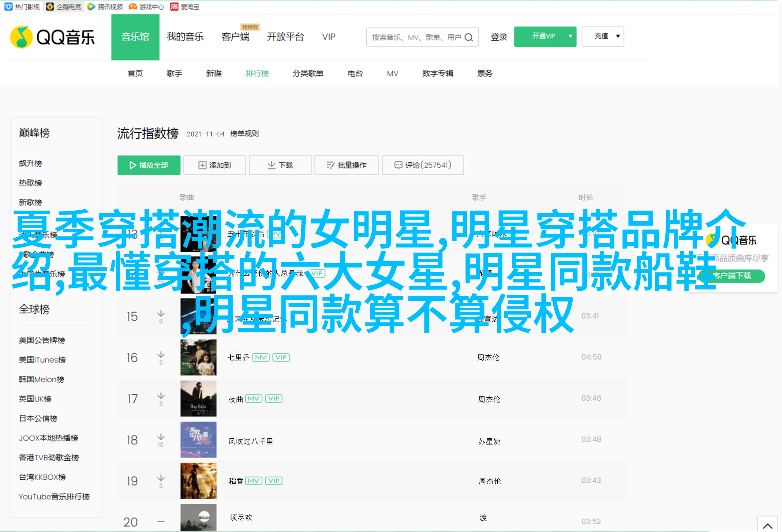Open artist 苏星婕
Viewport: 782px width, 532px height.
489,441
